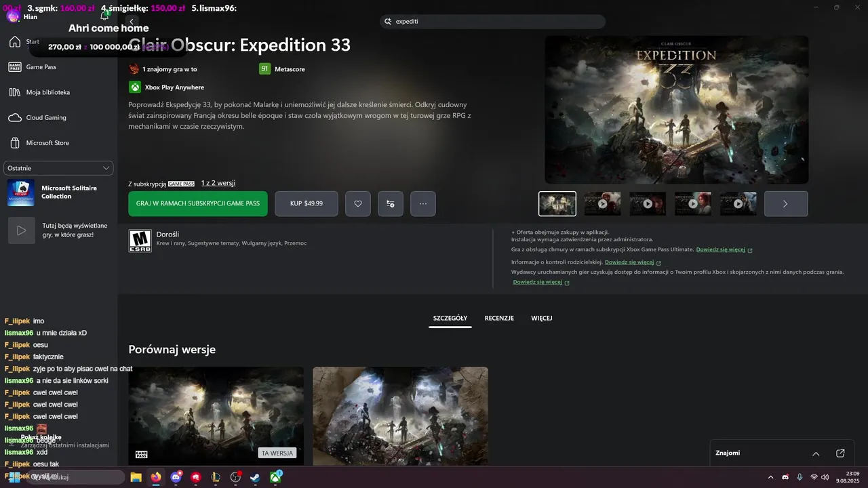
Task: Show hidden tray icons chevron
Action: pyautogui.click(x=770, y=477)
